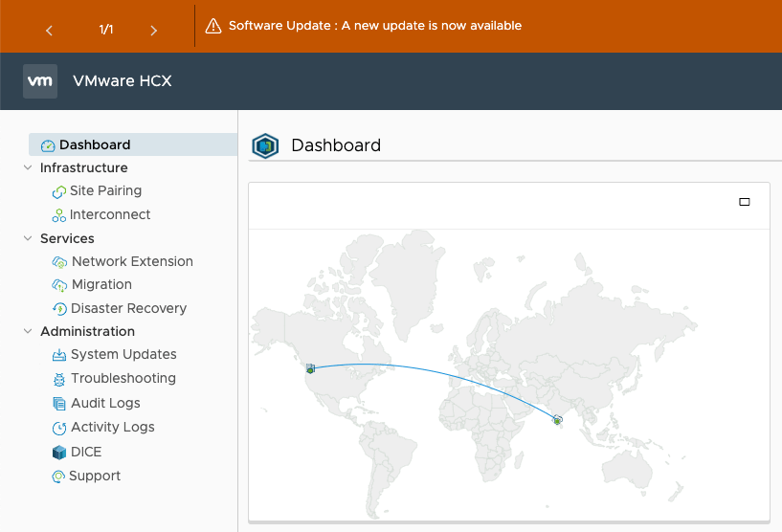The height and width of the screenshot is (532, 782).
Task: Click the Troubleshooting bug icon
Action: [59, 379]
